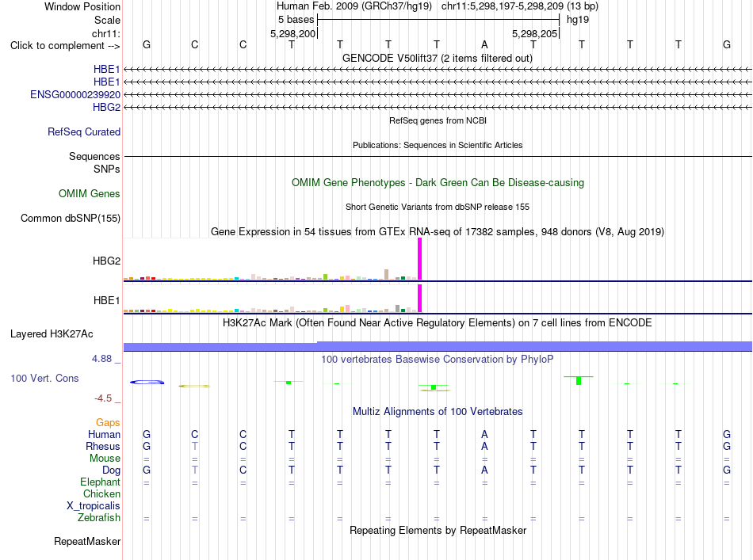Viewport: 753px width, 560px height.
Task: Click base A in the top sequence row
Action: pyautogui.click(x=484, y=44)
